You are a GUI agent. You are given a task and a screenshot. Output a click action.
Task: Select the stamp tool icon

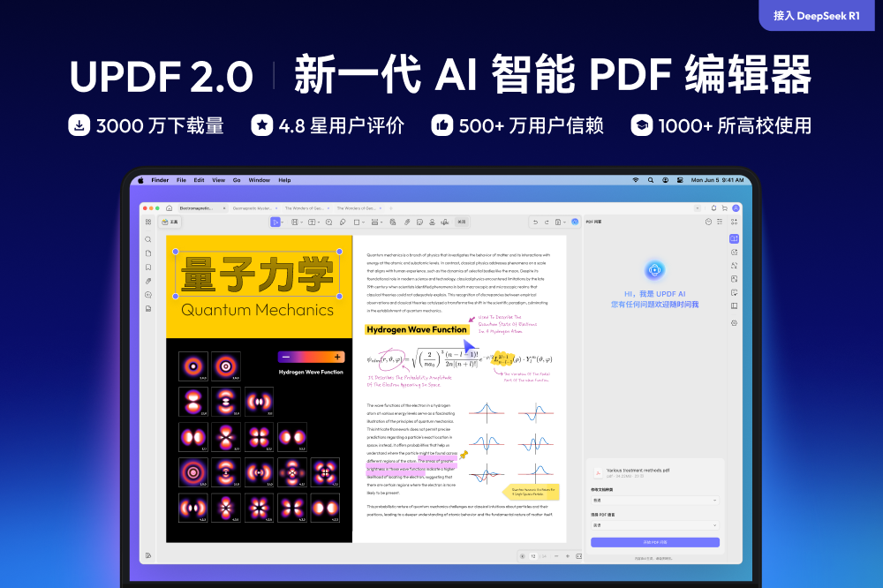(433, 222)
